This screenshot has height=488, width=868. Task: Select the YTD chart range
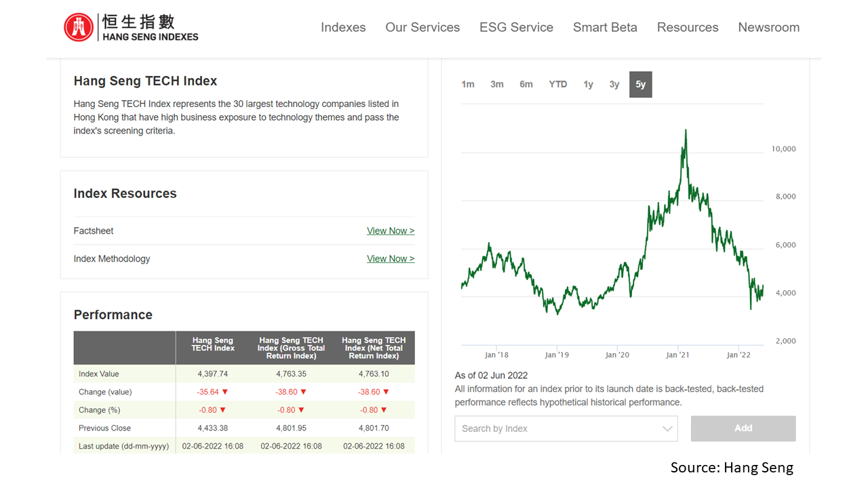pyautogui.click(x=557, y=85)
